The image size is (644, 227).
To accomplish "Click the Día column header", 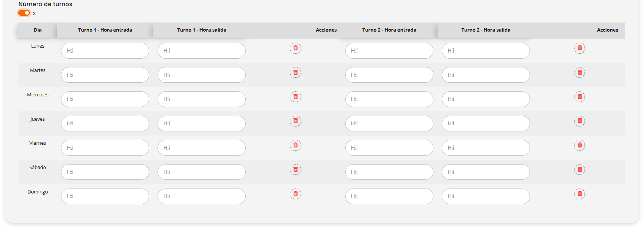I will tap(38, 30).
